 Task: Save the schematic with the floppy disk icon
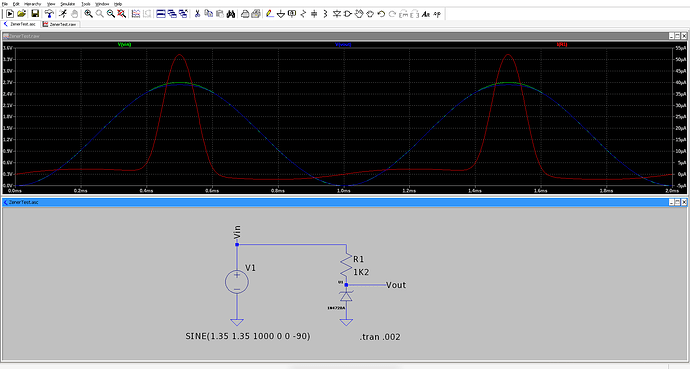pos(35,14)
